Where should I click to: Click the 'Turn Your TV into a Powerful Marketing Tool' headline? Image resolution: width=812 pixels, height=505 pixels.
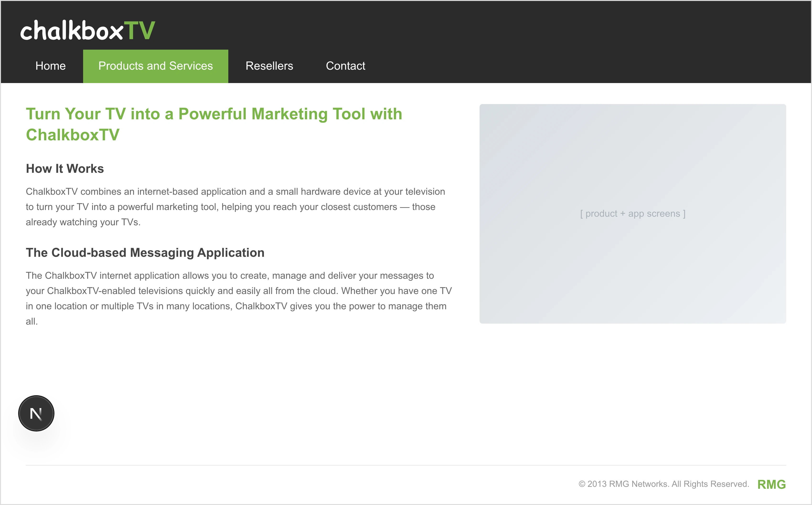coord(214,124)
